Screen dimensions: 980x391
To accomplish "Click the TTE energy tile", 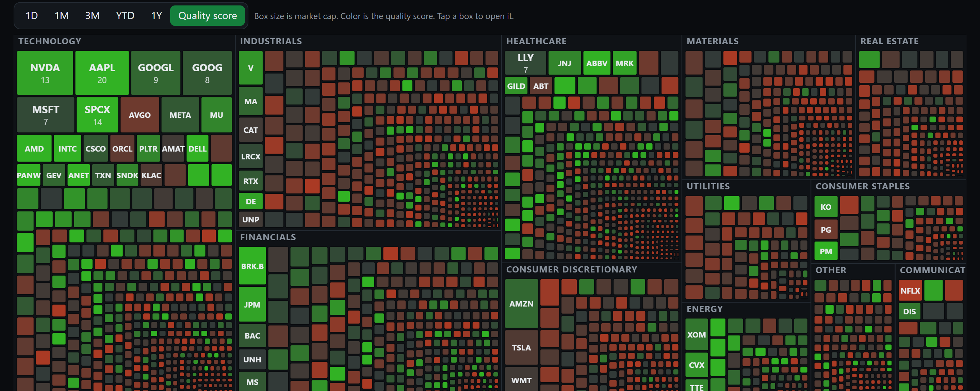I will tap(697, 385).
